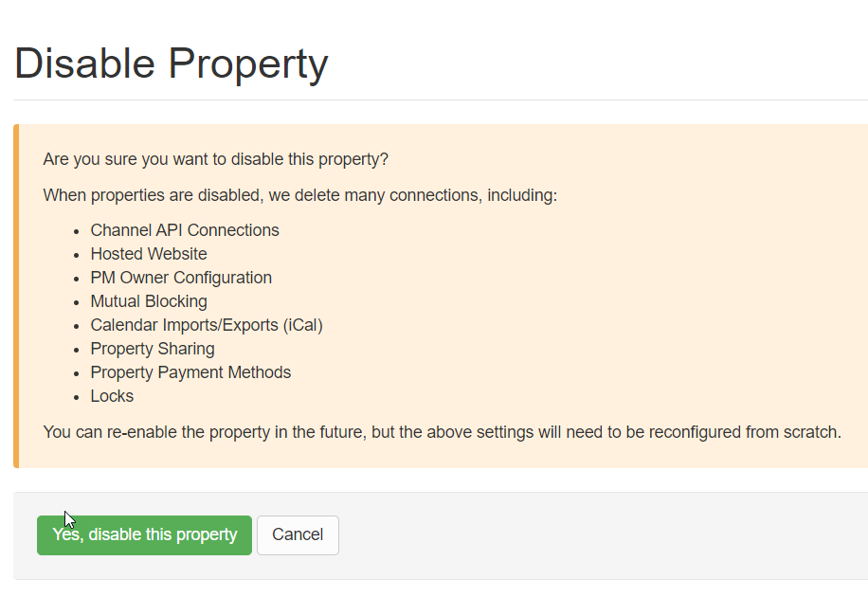The width and height of the screenshot is (868, 597).
Task: Click the Cancel button
Action: [298, 534]
